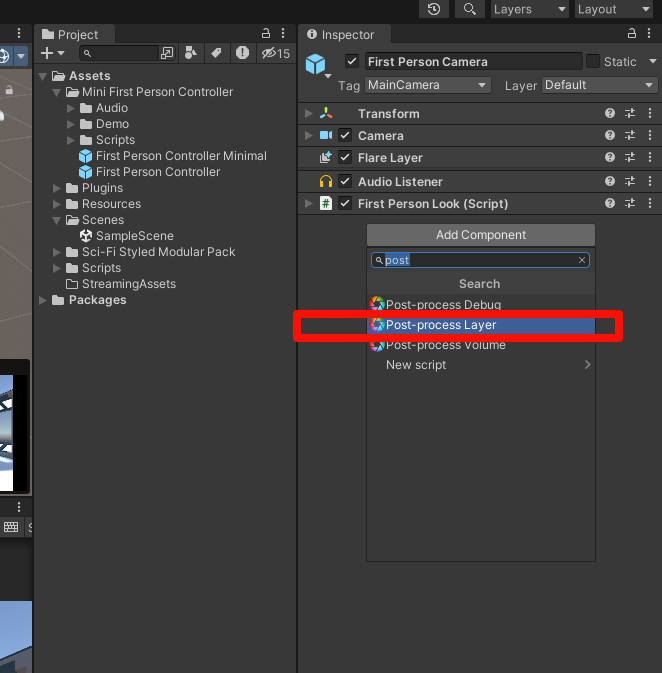This screenshot has width=662, height=673.
Task: Toggle hidden packages visibility count
Action: [276, 53]
